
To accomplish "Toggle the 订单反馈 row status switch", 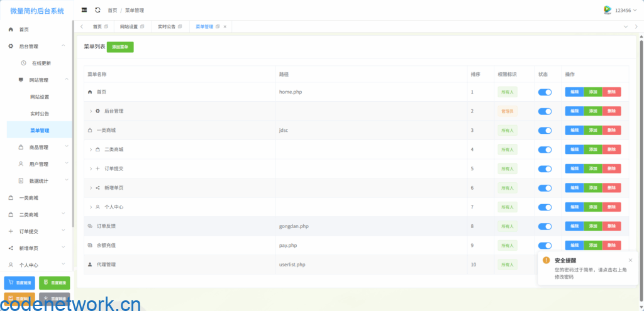I will [x=545, y=226].
